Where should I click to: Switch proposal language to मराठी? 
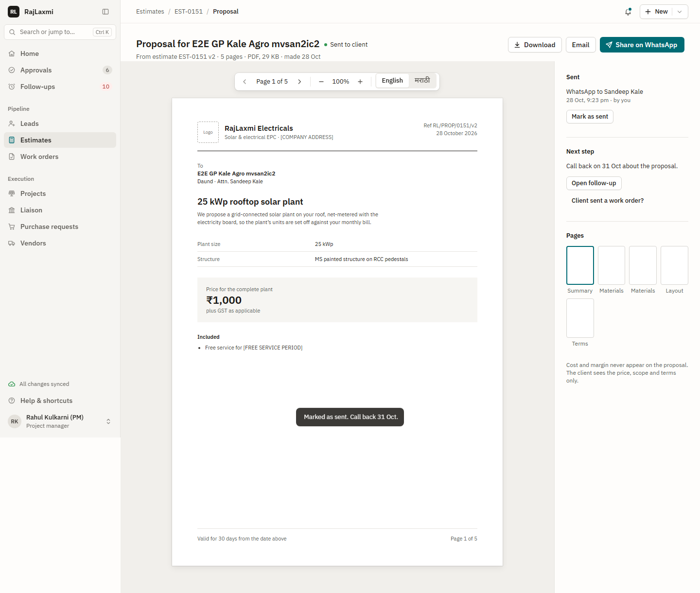tap(422, 81)
